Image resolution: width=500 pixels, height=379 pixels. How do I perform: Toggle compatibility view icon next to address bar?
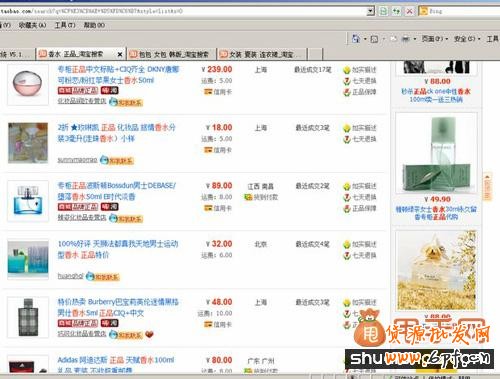[383, 12]
